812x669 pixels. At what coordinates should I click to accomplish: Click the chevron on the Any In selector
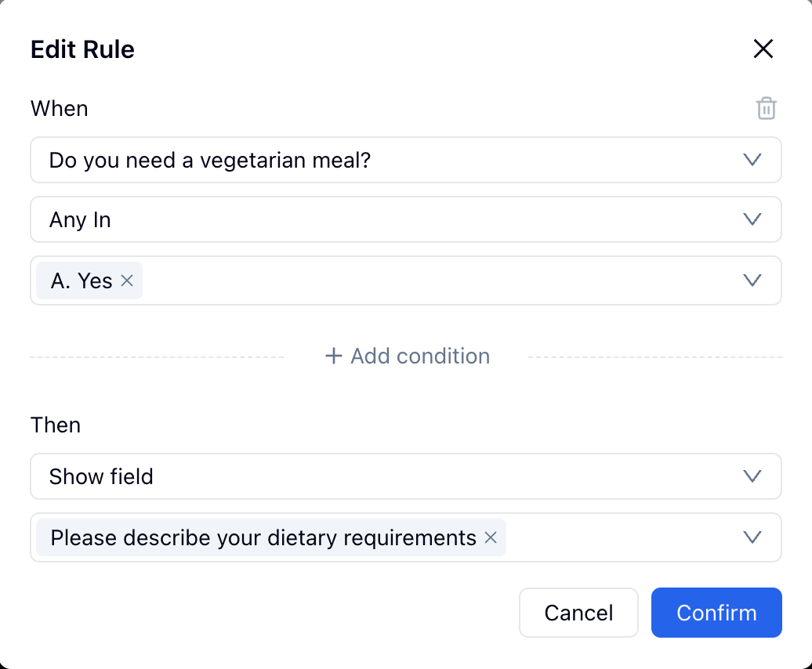pyautogui.click(x=752, y=219)
